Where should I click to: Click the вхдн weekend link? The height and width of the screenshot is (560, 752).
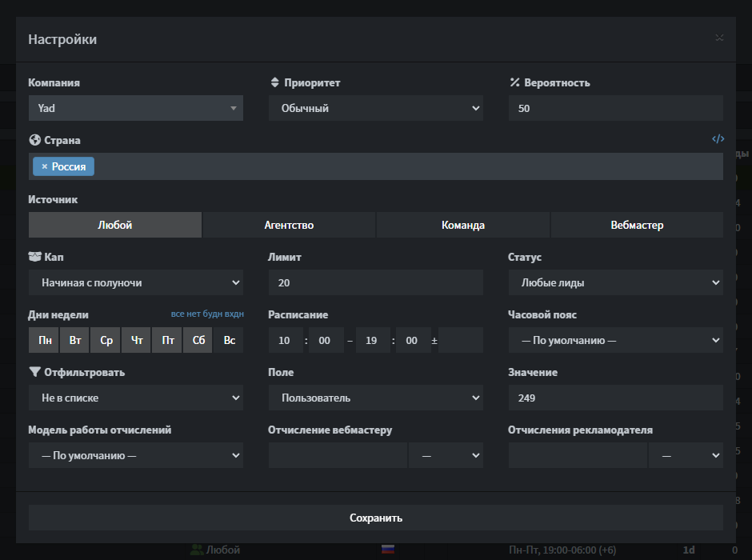(x=234, y=314)
